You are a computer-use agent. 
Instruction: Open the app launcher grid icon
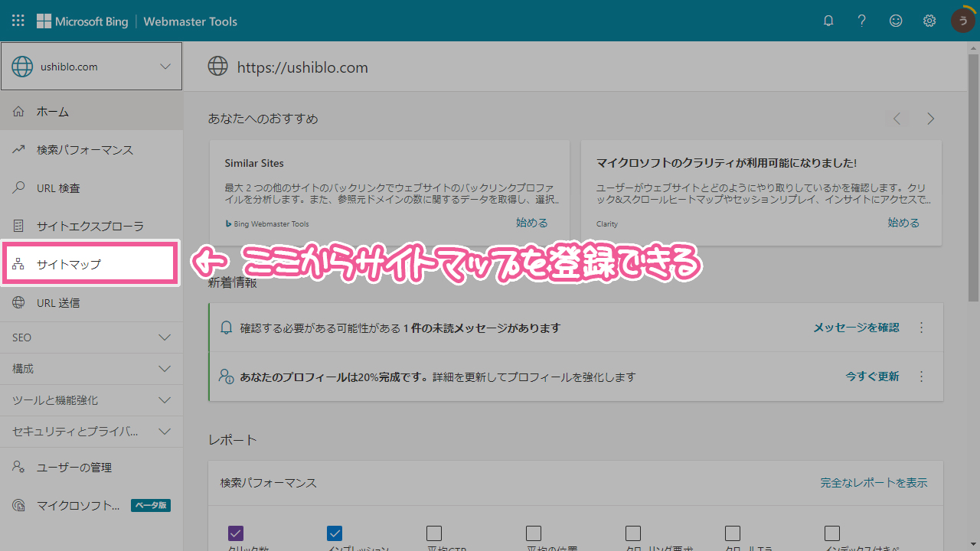pyautogui.click(x=18, y=21)
